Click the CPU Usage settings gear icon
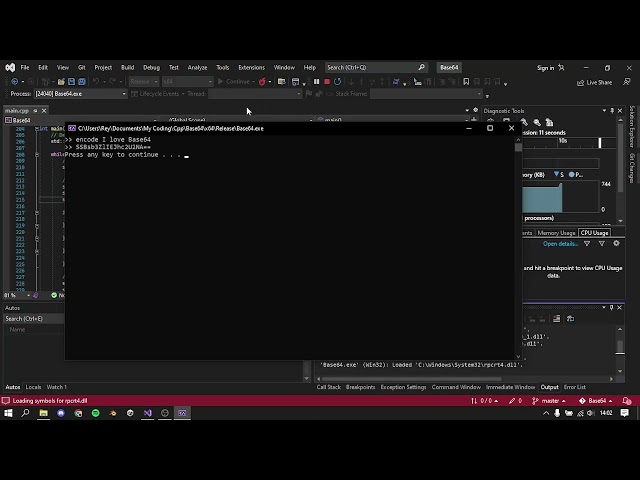The height and width of the screenshot is (480, 640). [616, 244]
